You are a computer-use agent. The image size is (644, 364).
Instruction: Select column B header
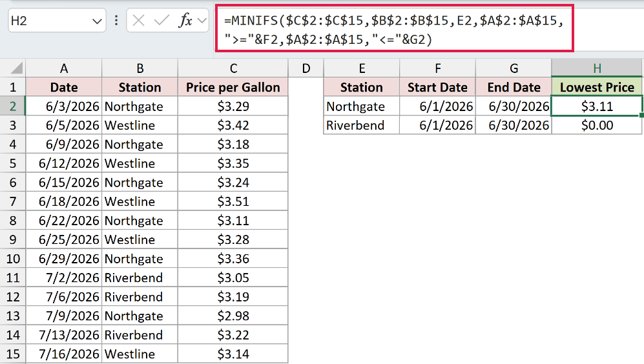tap(140, 68)
